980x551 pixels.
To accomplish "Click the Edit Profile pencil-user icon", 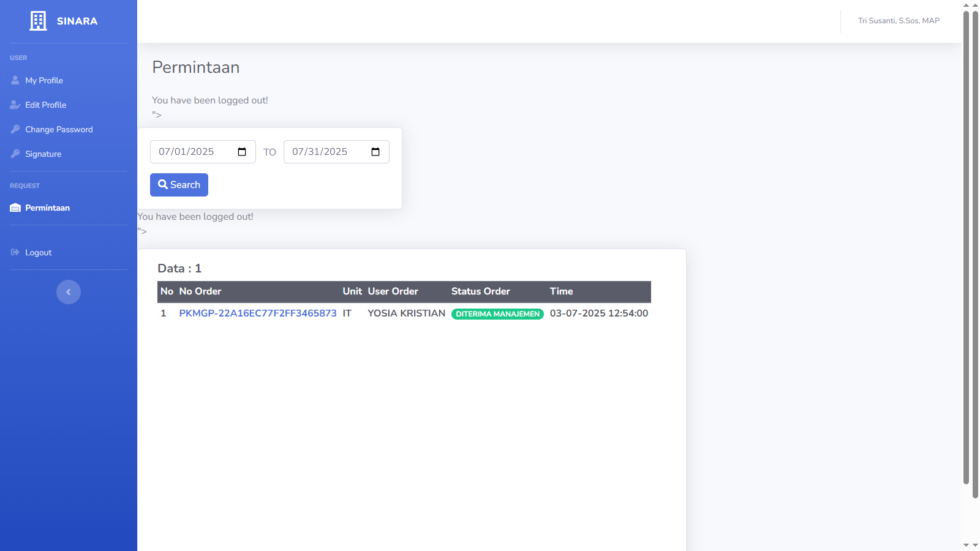I will [x=15, y=105].
